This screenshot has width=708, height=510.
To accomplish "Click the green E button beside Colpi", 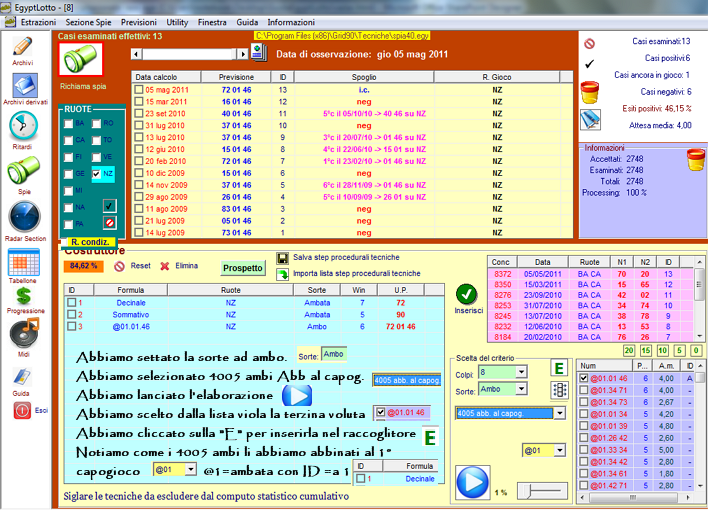I will 559,368.
